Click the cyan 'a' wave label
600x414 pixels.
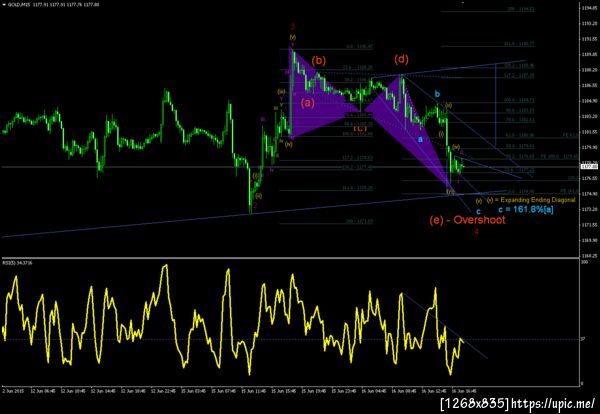(420, 139)
